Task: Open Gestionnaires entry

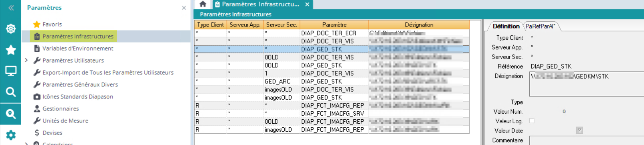Action: click(x=61, y=108)
